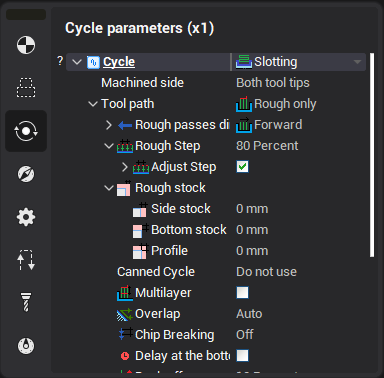Expand the Rough passes direction node
Screen dimensions: 384x378
click(x=109, y=125)
